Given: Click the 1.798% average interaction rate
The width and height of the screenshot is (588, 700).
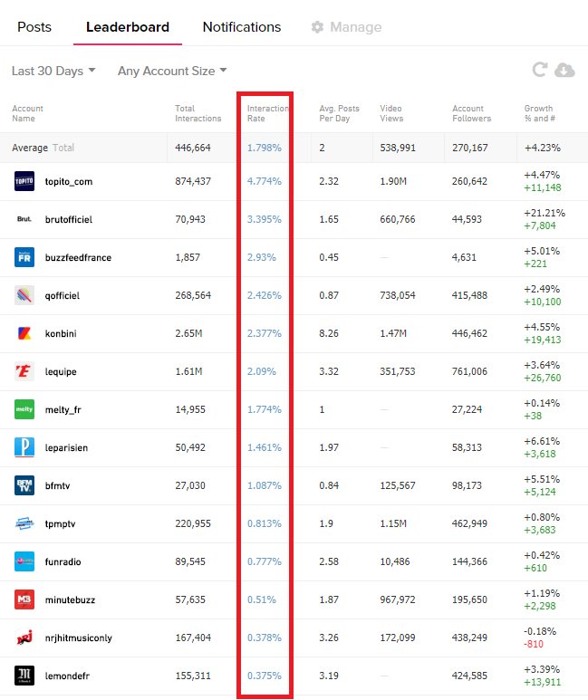Looking at the screenshot, I should tap(265, 148).
